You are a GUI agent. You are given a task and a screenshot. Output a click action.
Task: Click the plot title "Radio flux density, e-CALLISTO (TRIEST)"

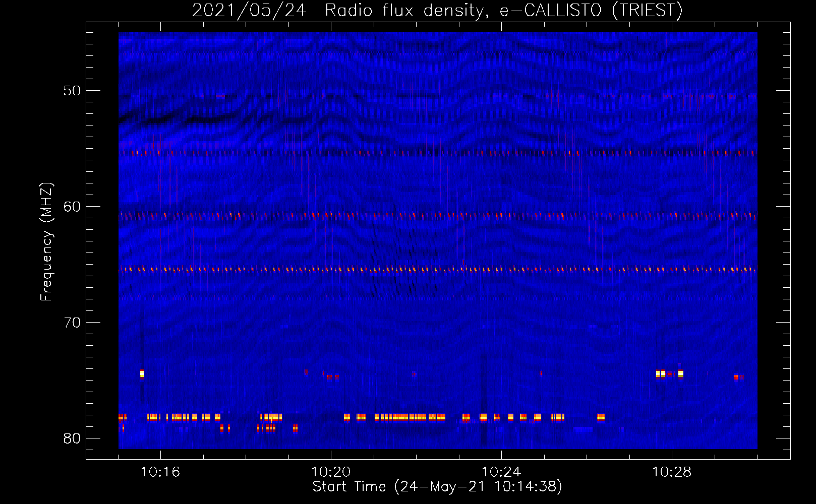504,11
